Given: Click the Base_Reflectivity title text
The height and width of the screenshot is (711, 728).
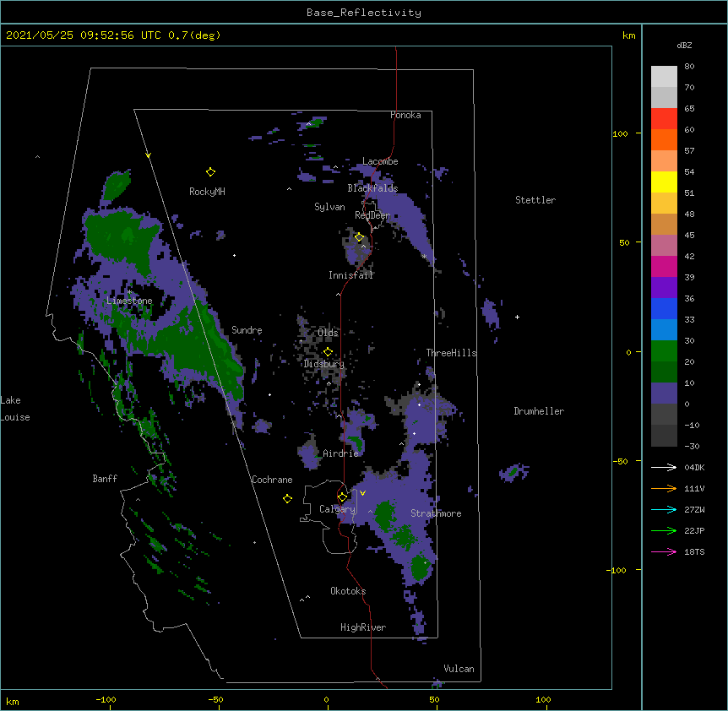Looking at the screenshot, I should point(364,13).
